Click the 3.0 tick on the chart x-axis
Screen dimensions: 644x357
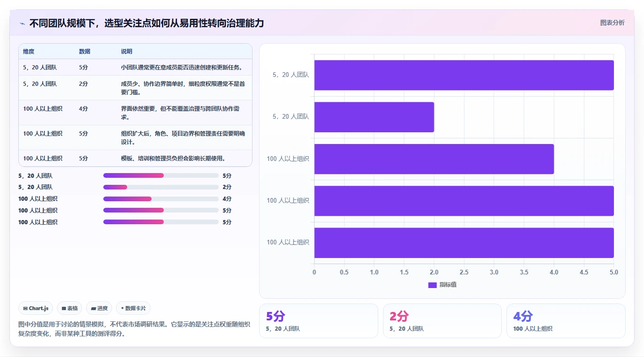(x=494, y=272)
